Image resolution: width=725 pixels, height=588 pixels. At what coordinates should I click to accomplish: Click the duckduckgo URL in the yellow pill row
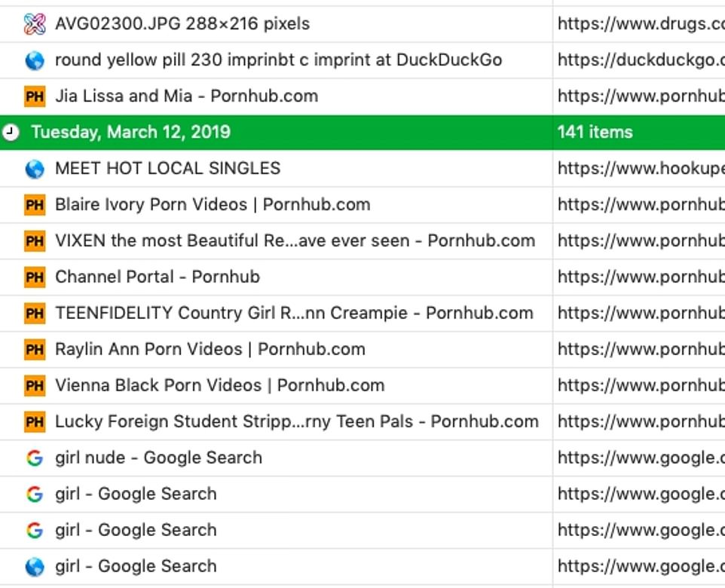[641, 60]
